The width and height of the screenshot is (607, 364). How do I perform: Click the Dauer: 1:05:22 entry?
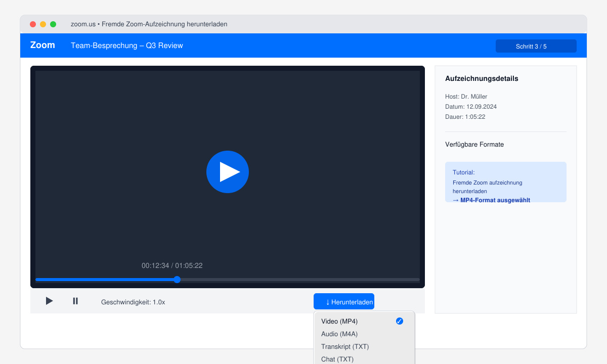465,117
